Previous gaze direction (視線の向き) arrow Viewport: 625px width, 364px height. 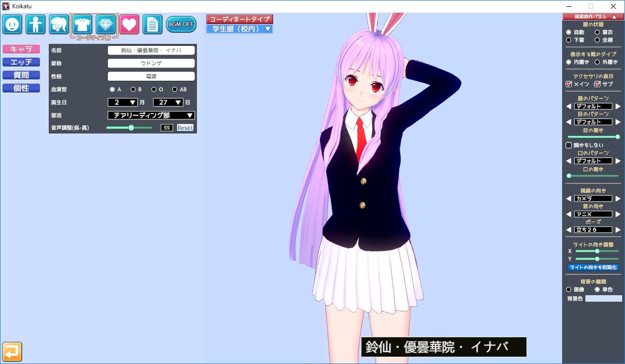[x=569, y=198]
